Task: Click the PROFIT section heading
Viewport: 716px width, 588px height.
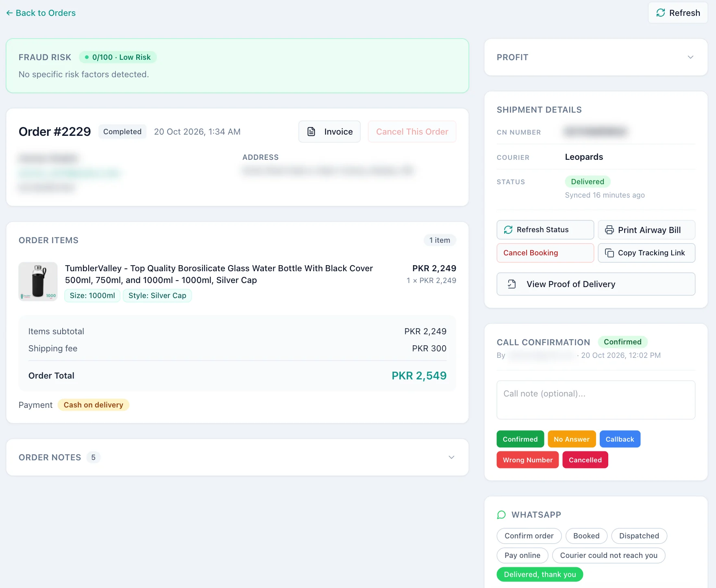Action: pos(512,57)
